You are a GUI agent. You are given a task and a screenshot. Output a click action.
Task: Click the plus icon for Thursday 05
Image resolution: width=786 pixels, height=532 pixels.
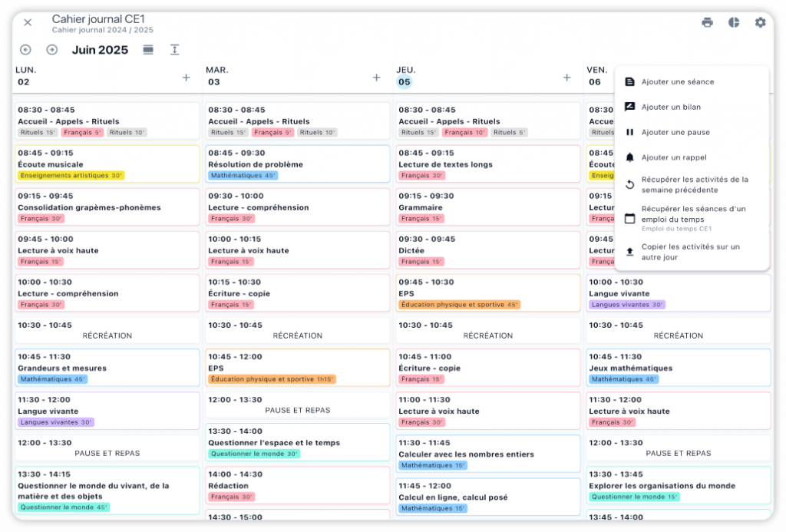[566, 78]
